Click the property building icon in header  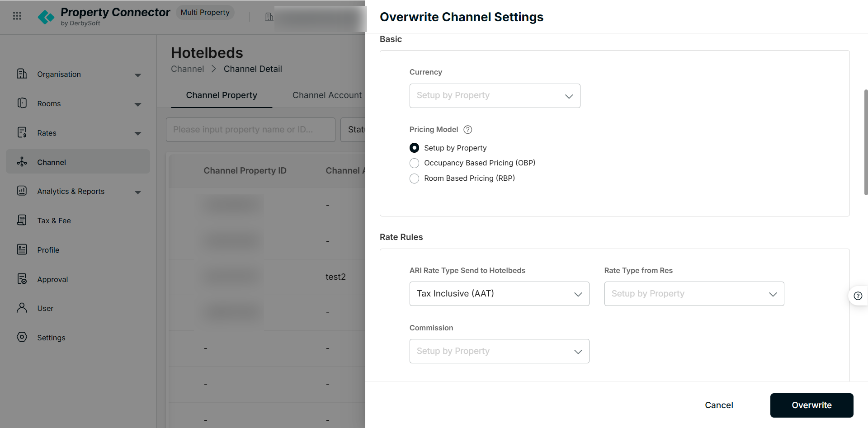[x=269, y=17]
